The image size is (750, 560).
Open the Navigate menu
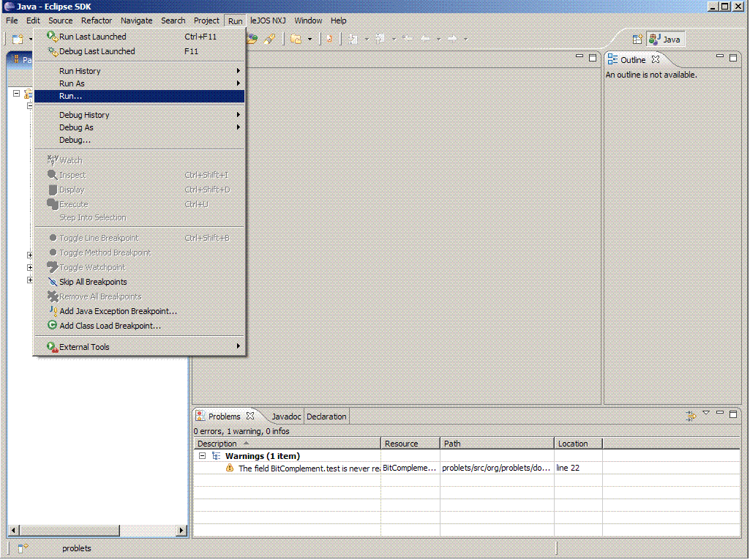pos(136,20)
